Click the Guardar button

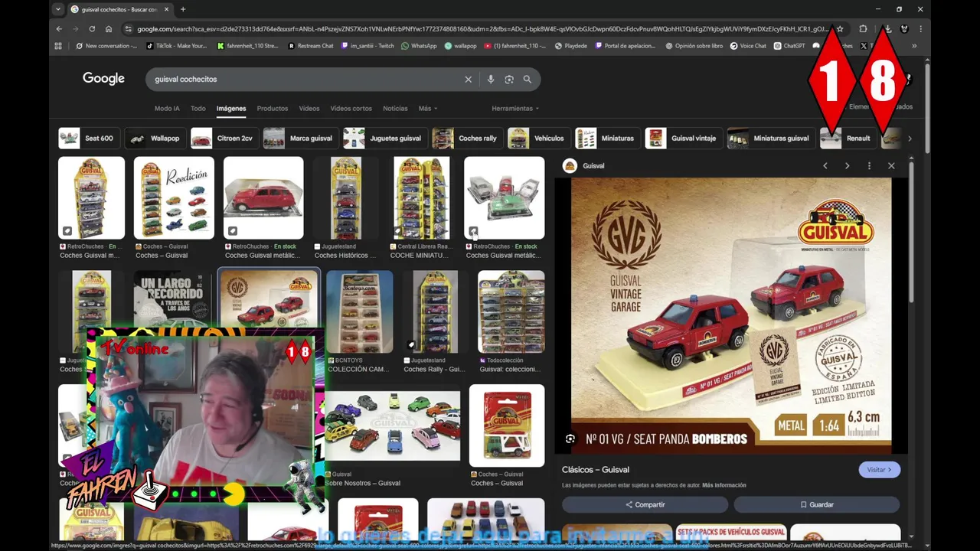tap(816, 505)
